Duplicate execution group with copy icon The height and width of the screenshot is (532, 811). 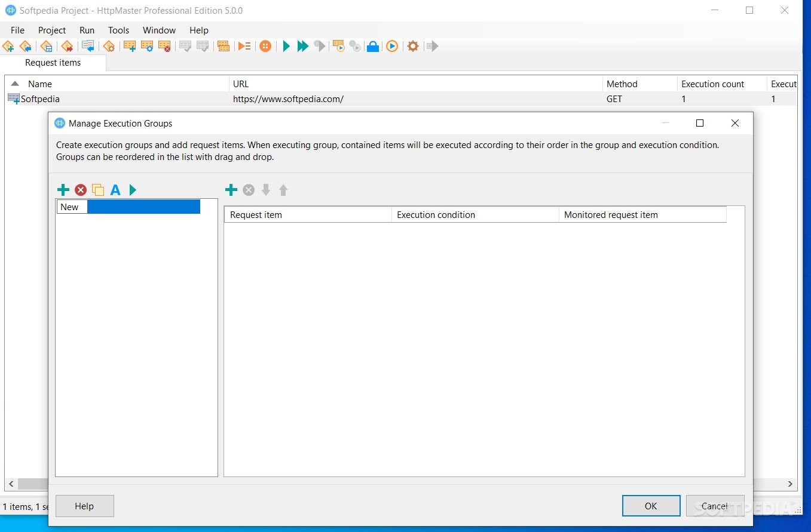click(98, 190)
